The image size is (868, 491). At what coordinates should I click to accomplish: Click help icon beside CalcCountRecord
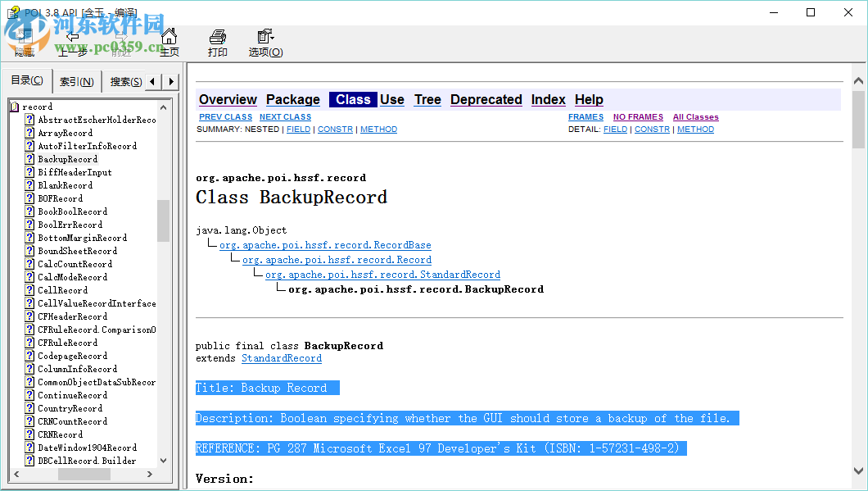(30, 264)
